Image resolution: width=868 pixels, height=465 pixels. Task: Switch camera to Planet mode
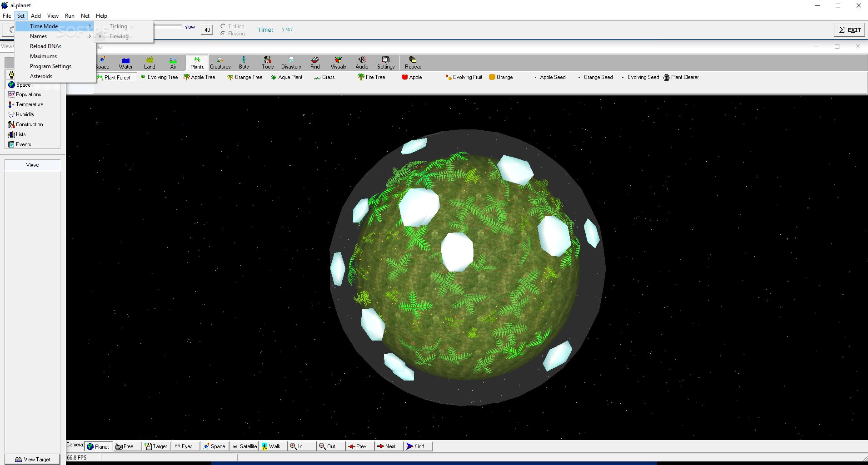pos(98,446)
